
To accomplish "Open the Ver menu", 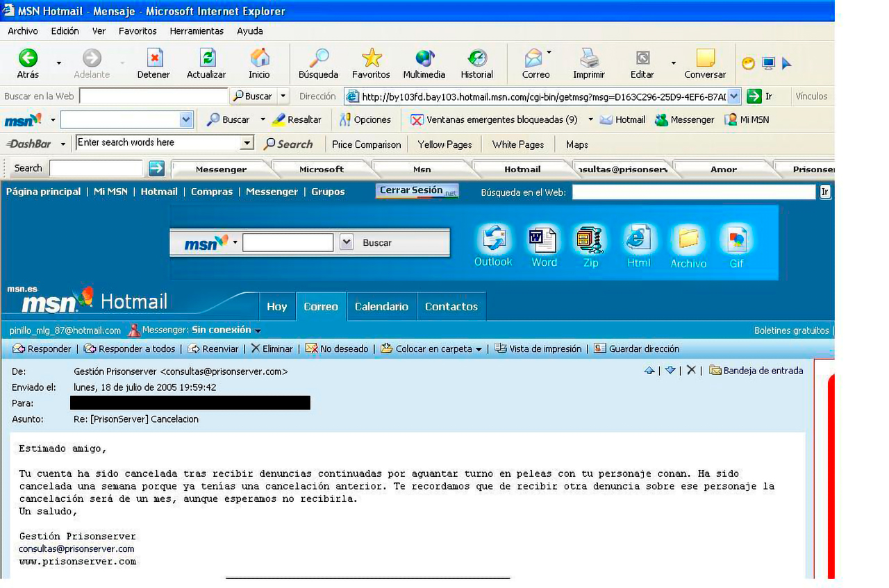I will 99,31.
